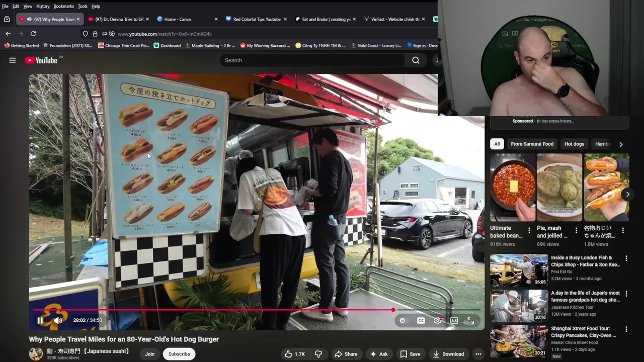Go back with browser back arrow

(8, 34)
